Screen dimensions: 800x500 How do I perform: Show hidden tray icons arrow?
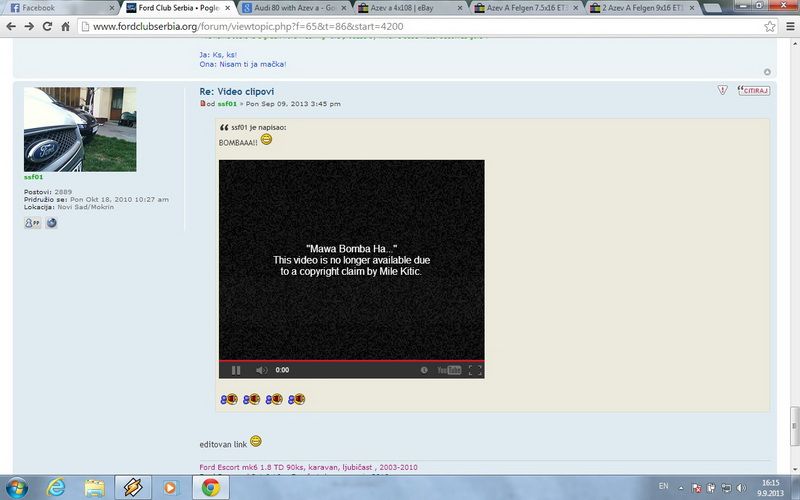coord(681,488)
